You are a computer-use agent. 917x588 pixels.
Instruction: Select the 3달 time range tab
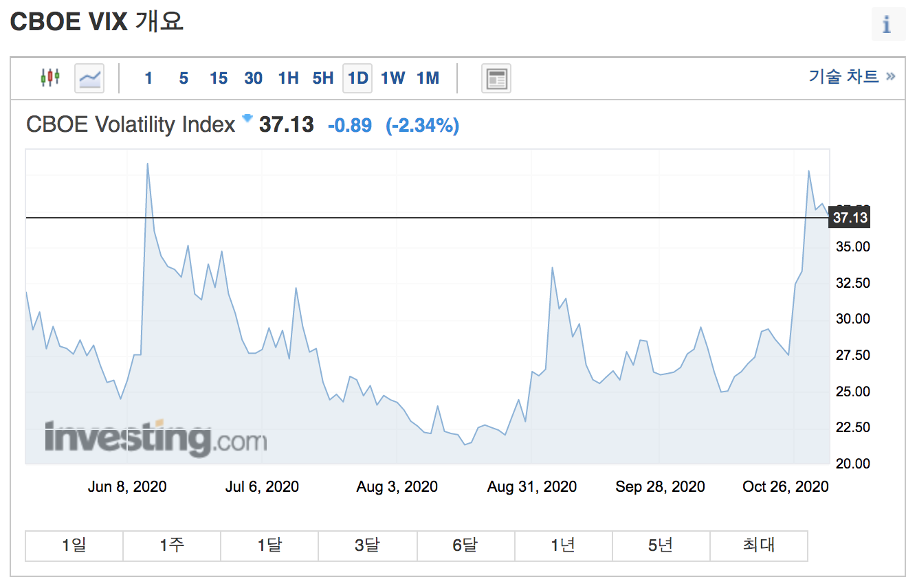367,545
